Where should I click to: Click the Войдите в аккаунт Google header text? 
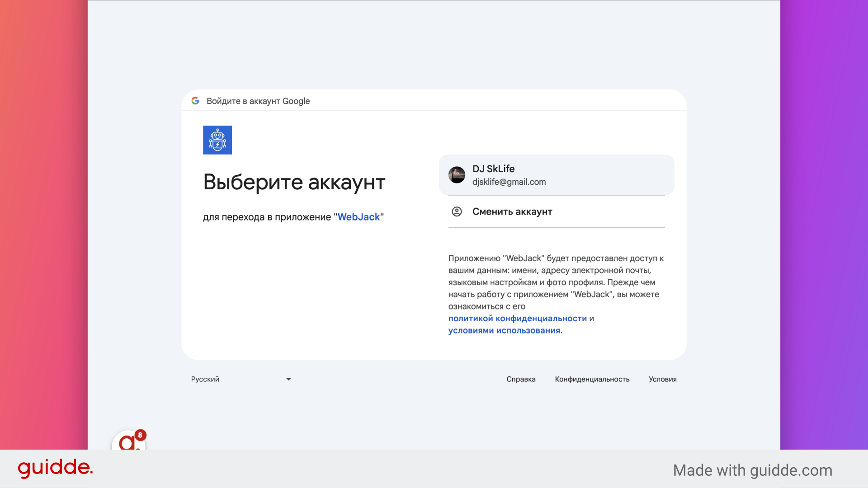pyautogui.click(x=258, y=101)
